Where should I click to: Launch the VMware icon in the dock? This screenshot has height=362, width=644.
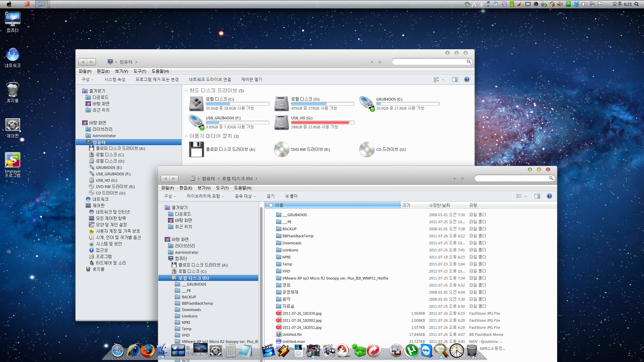(x=396, y=351)
